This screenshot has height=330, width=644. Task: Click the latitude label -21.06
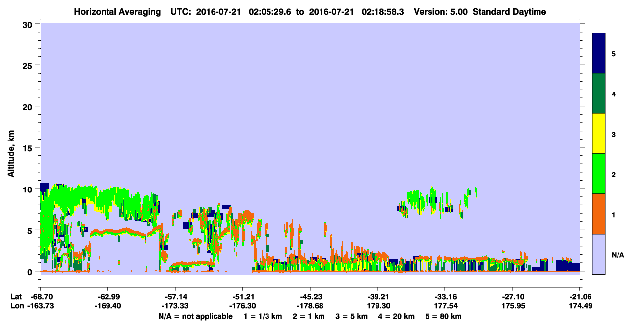579,297
